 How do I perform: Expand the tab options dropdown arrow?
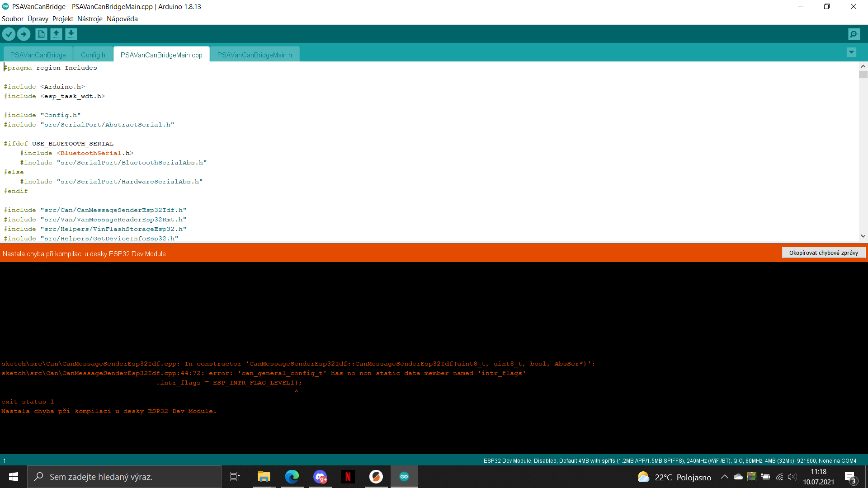(851, 52)
